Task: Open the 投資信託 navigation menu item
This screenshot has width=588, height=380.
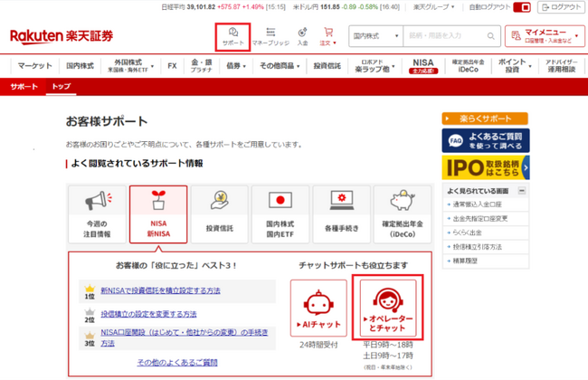Action: point(327,66)
